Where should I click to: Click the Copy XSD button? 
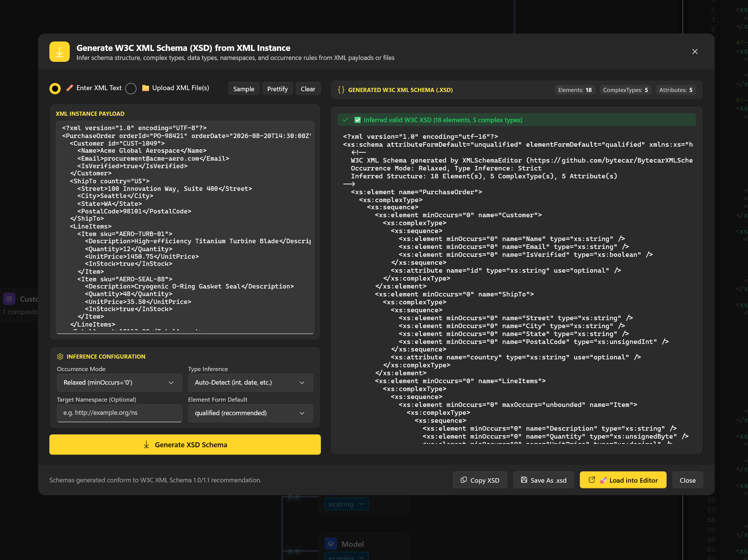point(480,480)
